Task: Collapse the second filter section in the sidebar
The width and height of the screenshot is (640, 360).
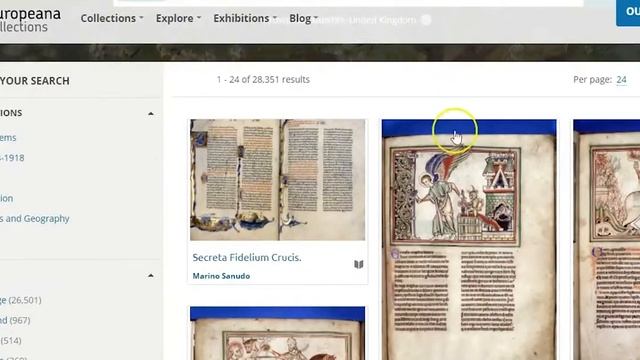Action: [x=151, y=276]
